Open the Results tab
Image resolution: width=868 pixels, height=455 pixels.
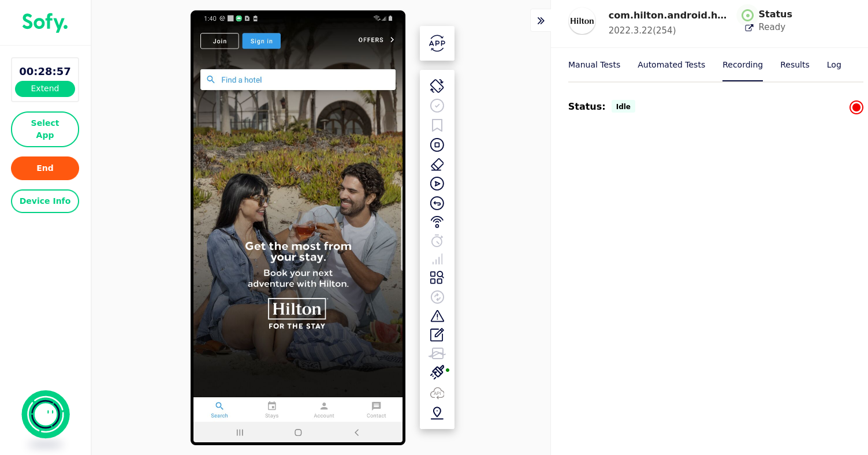tap(795, 65)
